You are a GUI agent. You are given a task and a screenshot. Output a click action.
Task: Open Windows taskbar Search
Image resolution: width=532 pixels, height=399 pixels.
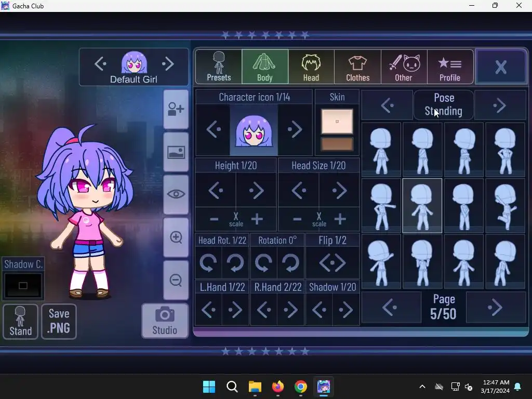click(232, 387)
